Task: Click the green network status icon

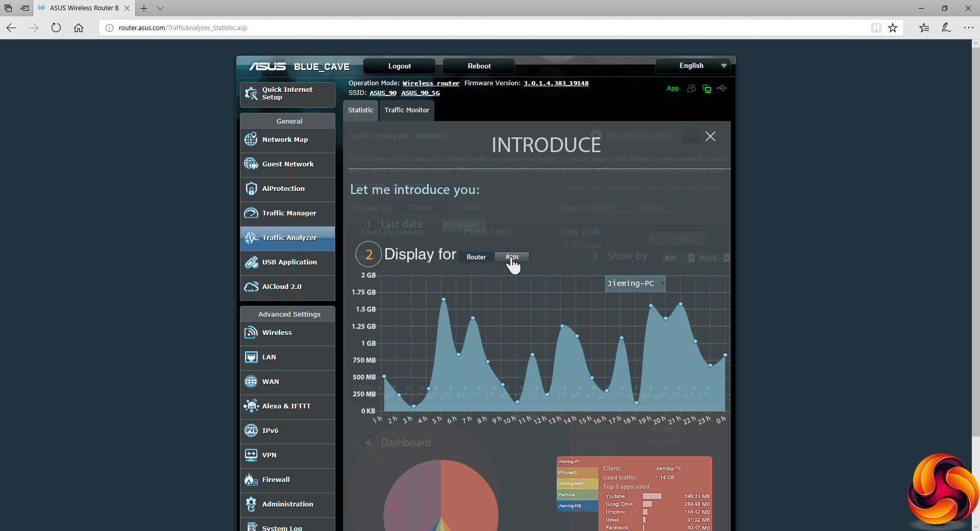Action: coord(707,89)
